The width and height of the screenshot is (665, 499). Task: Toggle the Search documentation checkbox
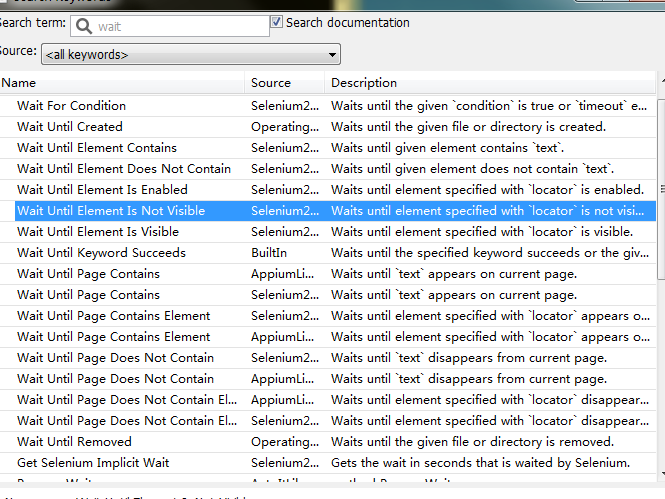tap(277, 22)
